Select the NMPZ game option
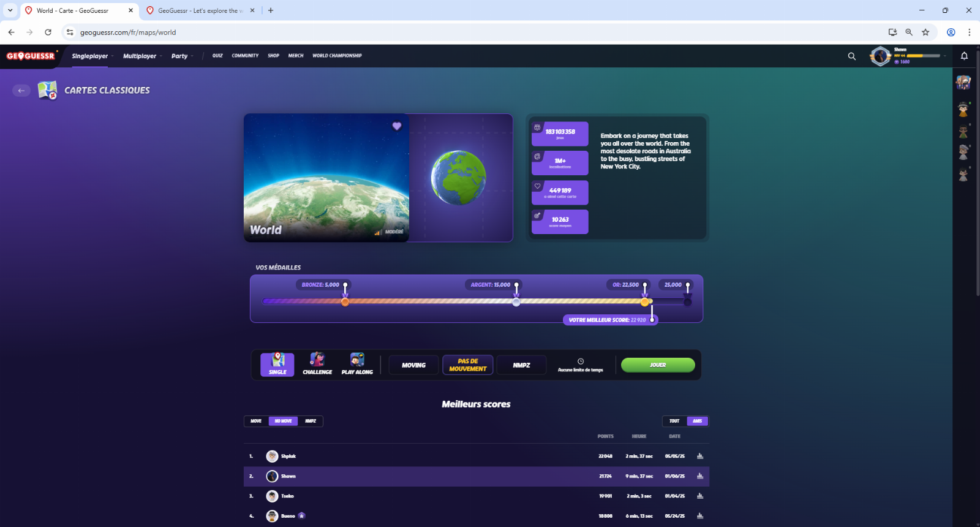This screenshot has width=980, height=527. [x=521, y=365]
